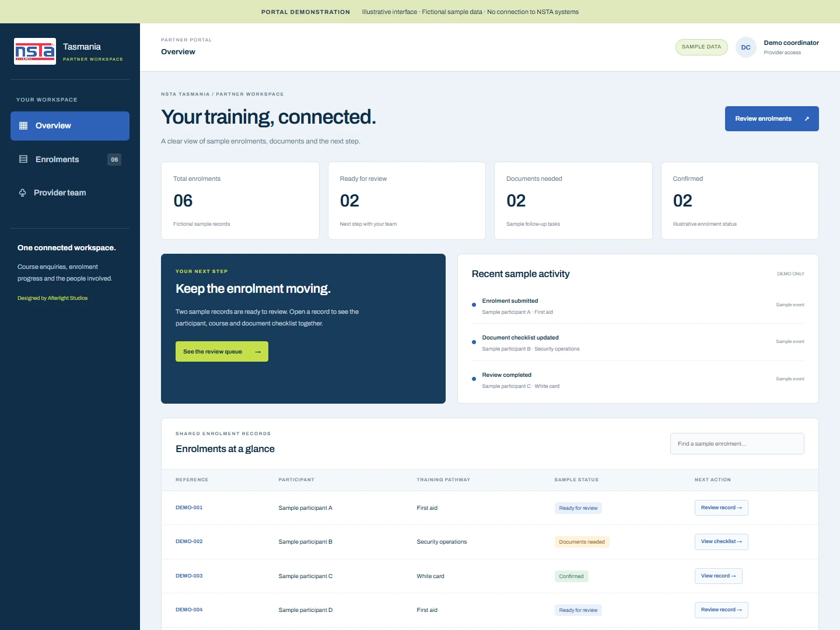Click the NSTA logo in the sidebar
This screenshot has height=630, width=840.
click(35, 51)
